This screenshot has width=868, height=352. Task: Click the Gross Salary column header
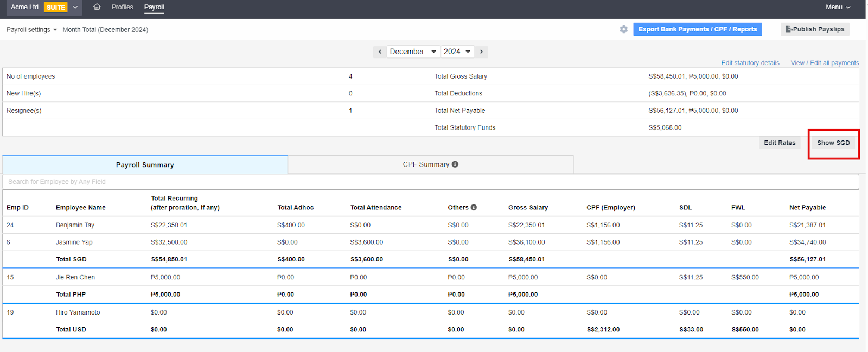pyautogui.click(x=528, y=208)
